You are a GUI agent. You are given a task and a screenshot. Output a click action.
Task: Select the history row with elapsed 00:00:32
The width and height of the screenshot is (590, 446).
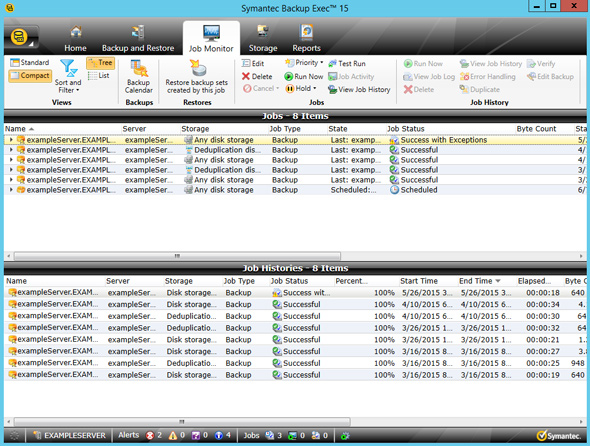pyautogui.click(x=295, y=328)
